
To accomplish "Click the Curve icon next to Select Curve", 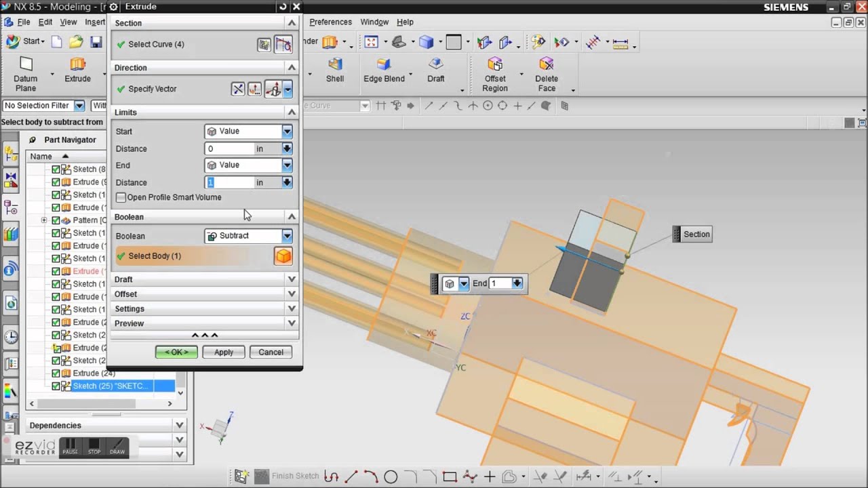I will (x=283, y=45).
